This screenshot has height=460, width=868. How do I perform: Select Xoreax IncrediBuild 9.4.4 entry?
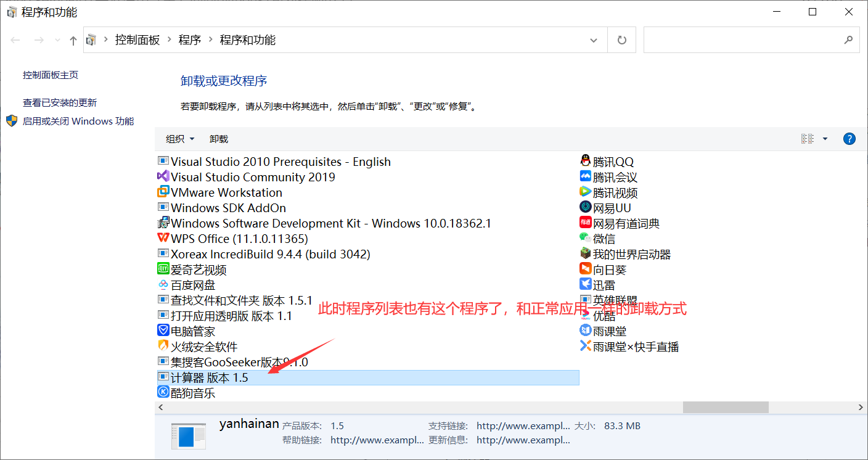point(271,254)
